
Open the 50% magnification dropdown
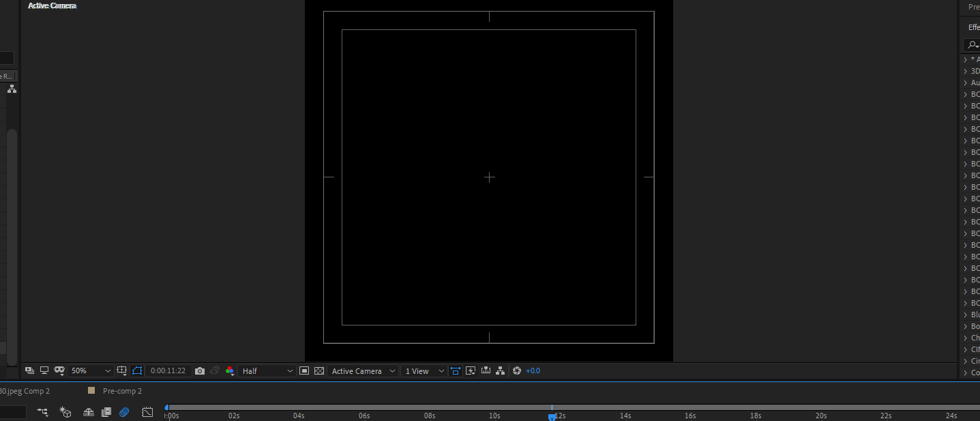(x=90, y=371)
